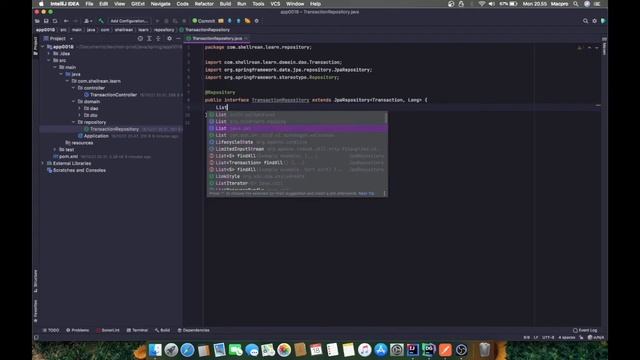Click repository breadcrumb in navigation bar
Image resolution: width=640 pixels, height=360 pixels.
(164, 30)
